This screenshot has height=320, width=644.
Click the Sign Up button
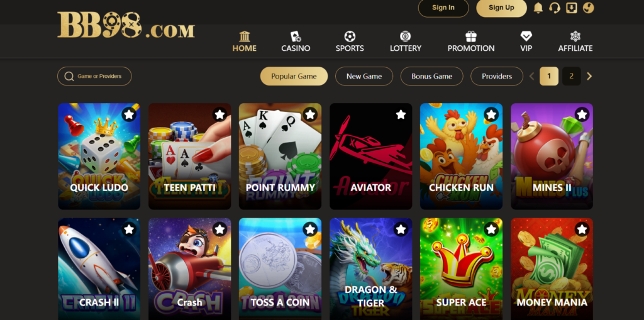(501, 8)
